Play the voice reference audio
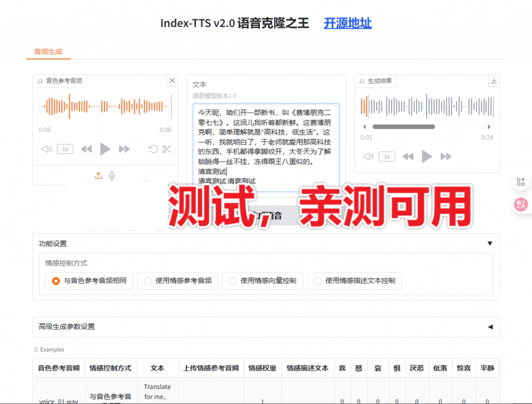The height and width of the screenshot is (404, 532). pyautogui.click(x=105, y=149)
